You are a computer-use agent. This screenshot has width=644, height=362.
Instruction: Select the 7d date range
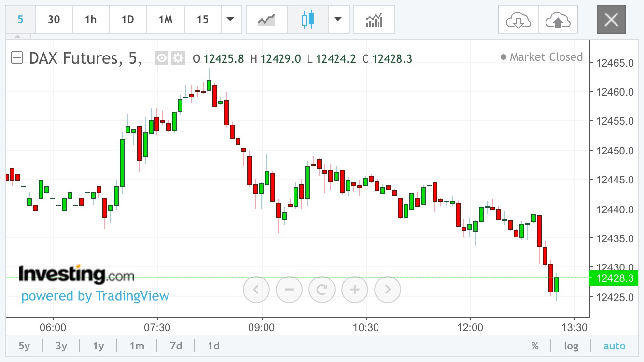pyautogui.click(x=176, y=346)
